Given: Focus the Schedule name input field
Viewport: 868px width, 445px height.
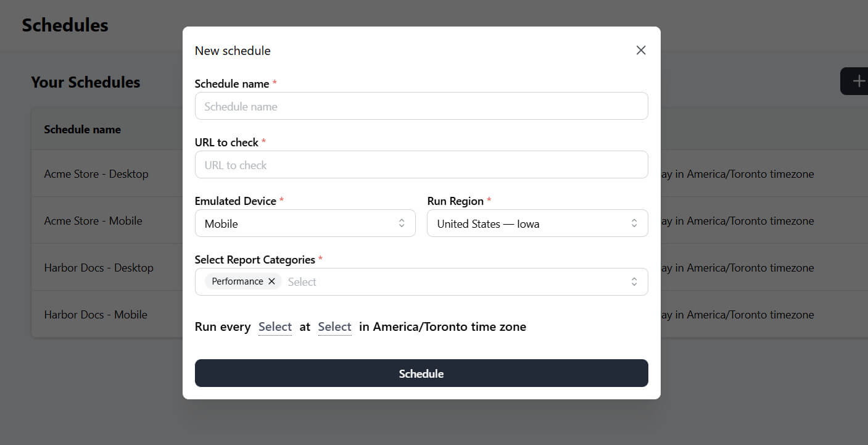Looking at the screenshot, I should pos(421,106).
